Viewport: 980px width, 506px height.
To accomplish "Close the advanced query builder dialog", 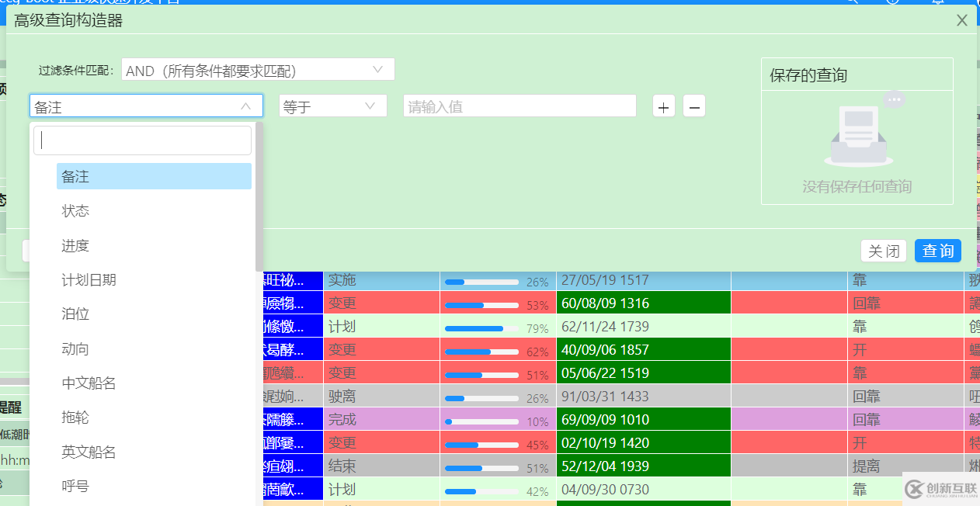I will coord(961,21).
